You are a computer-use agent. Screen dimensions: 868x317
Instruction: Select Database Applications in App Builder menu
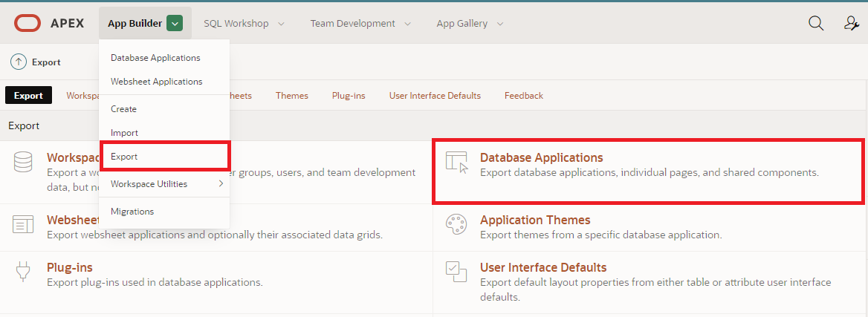point(155,58)
